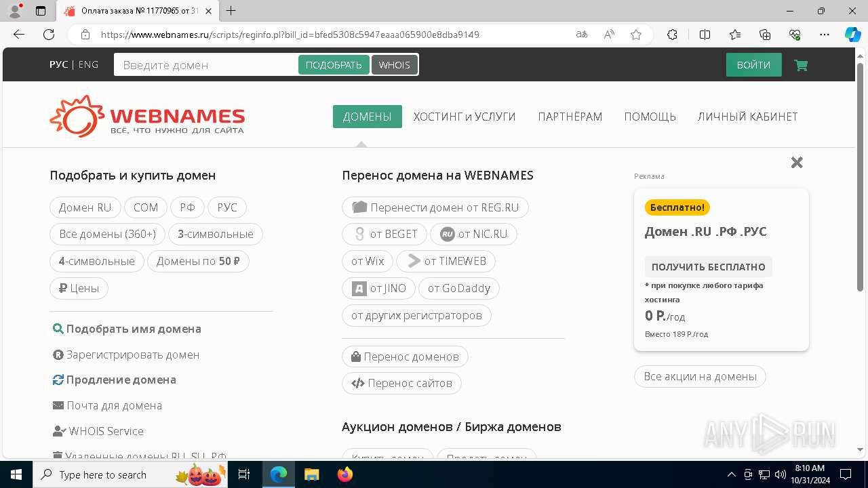Open the Цены pricing link
868x488 pixels.
(x=79, y=289)
